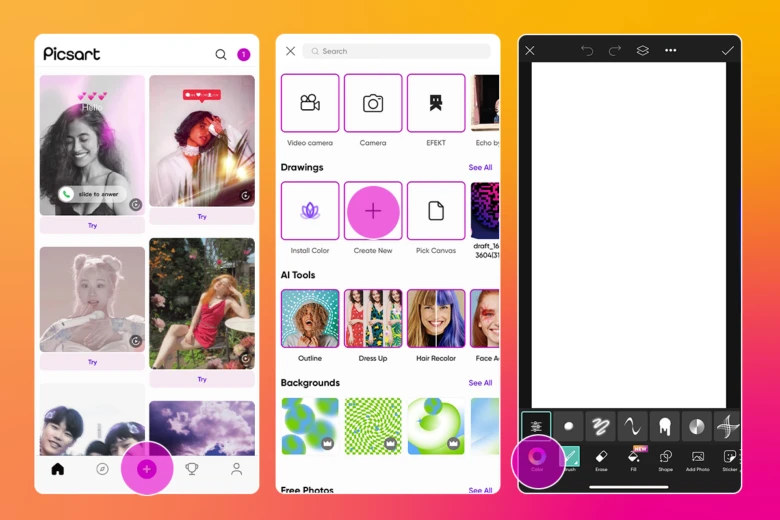Switch to the Challenges trophy tab
The width and height of the screenshot is (780, 520).
(192, 469)
